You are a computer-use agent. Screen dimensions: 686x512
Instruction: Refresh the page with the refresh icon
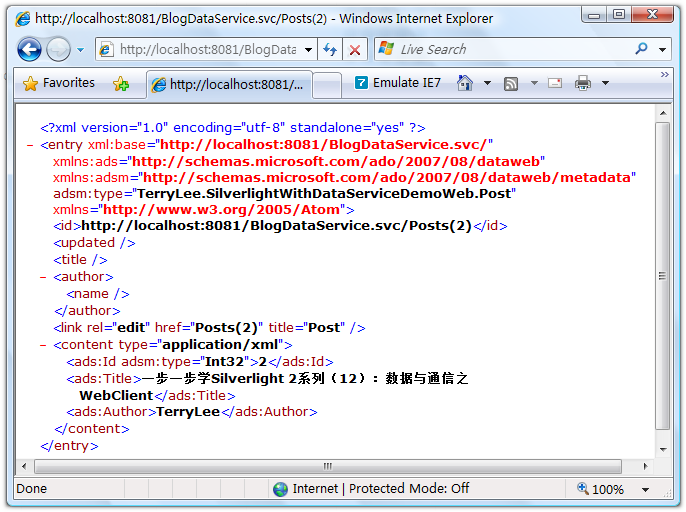pyautogui.click(x=329, y=49)
